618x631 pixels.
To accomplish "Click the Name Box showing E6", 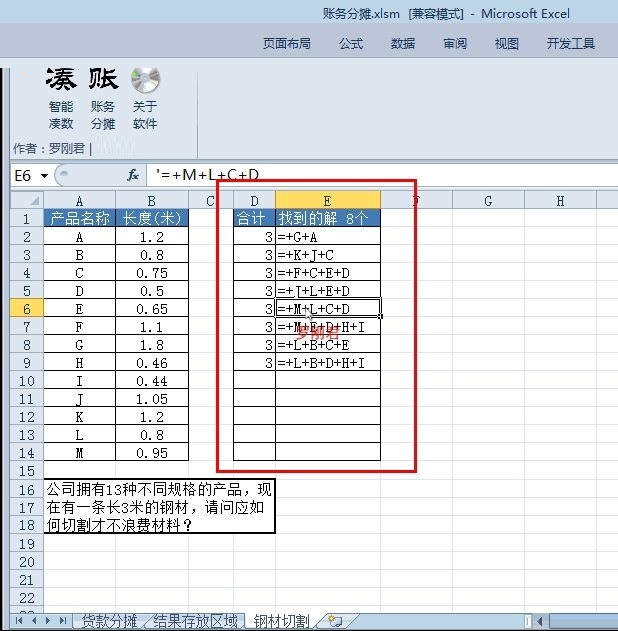I will pyautogui.click(x=25, y=175).
